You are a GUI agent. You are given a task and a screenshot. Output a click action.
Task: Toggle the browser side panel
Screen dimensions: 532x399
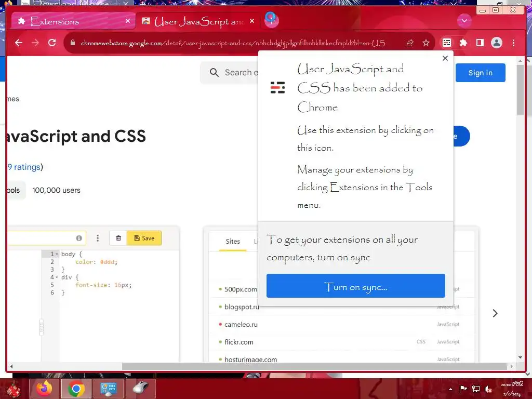coord(480,43)
